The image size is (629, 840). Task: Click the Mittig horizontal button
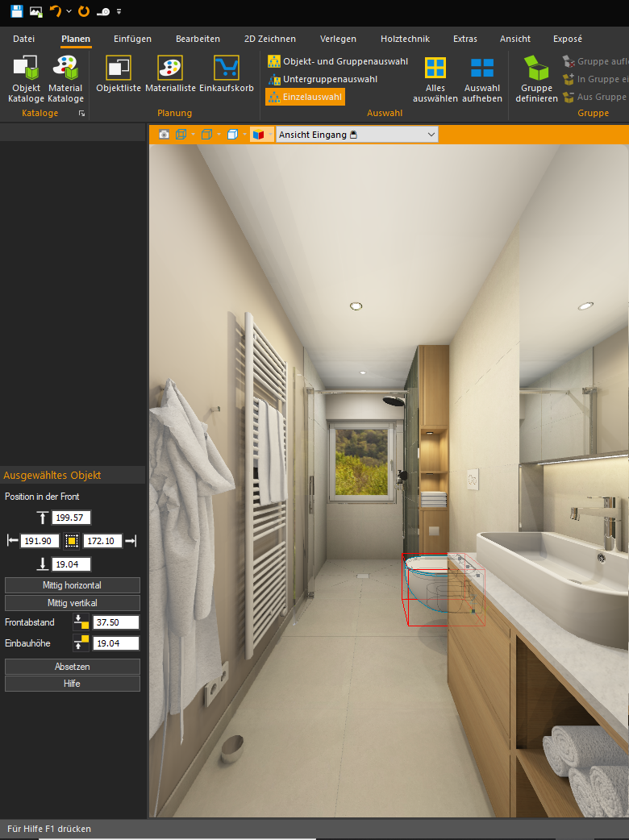73,585
